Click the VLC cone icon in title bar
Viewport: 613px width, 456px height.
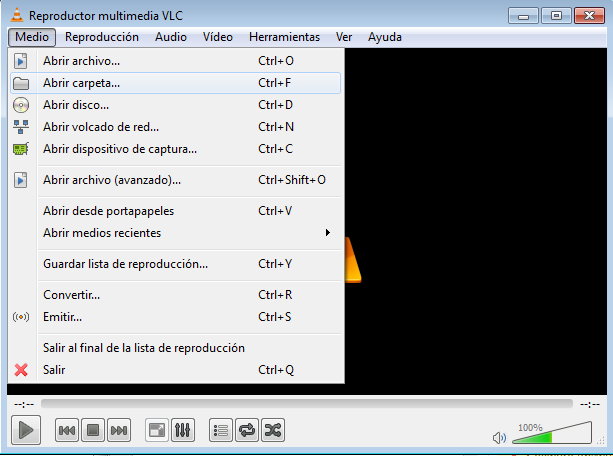tap(16, 15)
